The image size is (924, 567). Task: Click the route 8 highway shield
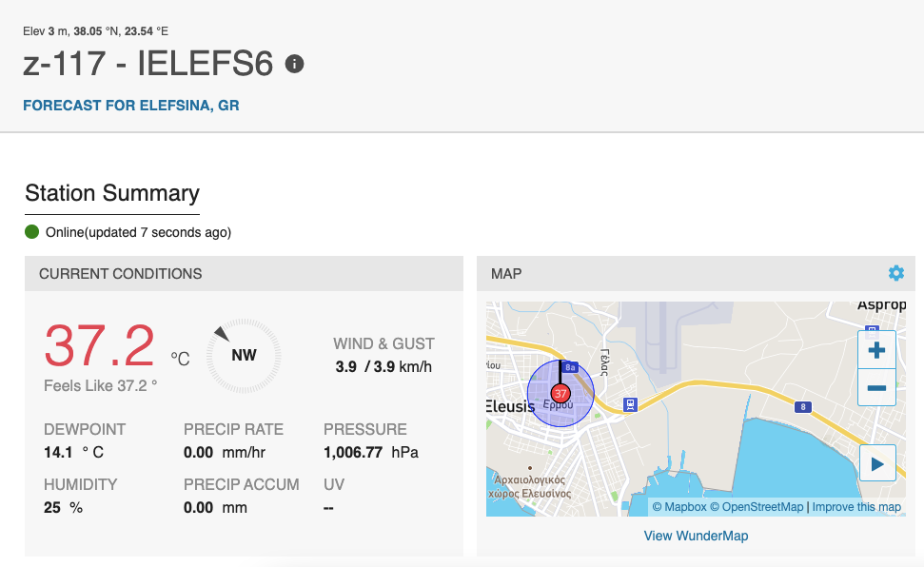(802, 406)
